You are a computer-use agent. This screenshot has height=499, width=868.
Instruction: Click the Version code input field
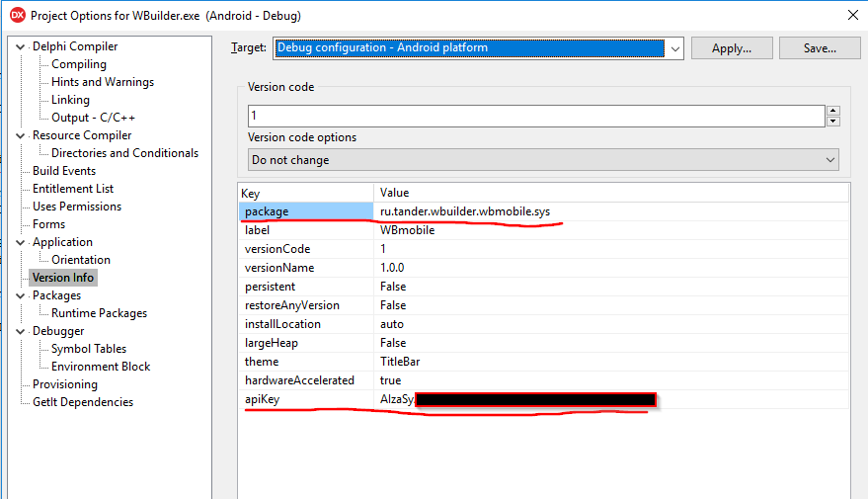(536, 116)
